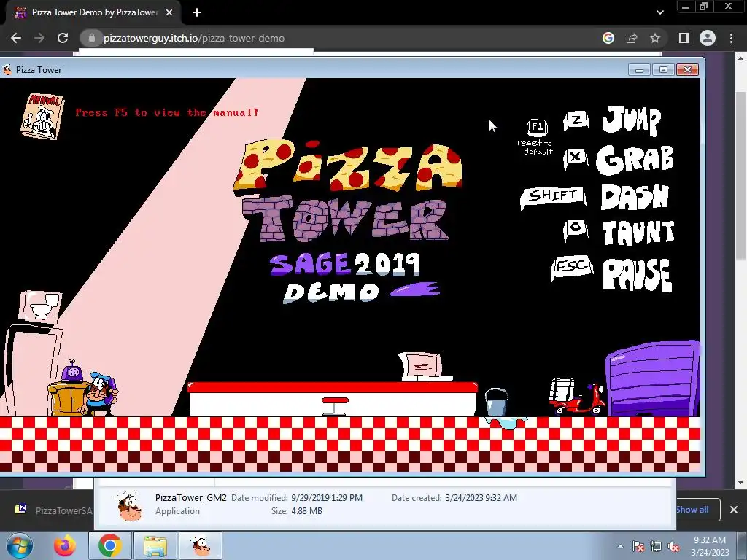This screenshot has width=747, height=560.
Task: Open Windows Explorer from the taskbar
Action: pyautogui.click(x=155, y=545)
